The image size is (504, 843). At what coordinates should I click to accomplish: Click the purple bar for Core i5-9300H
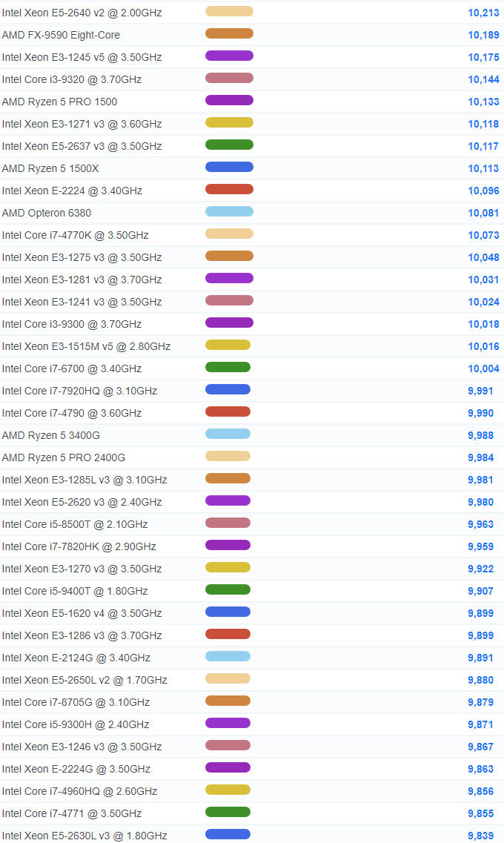coord(228,723)
